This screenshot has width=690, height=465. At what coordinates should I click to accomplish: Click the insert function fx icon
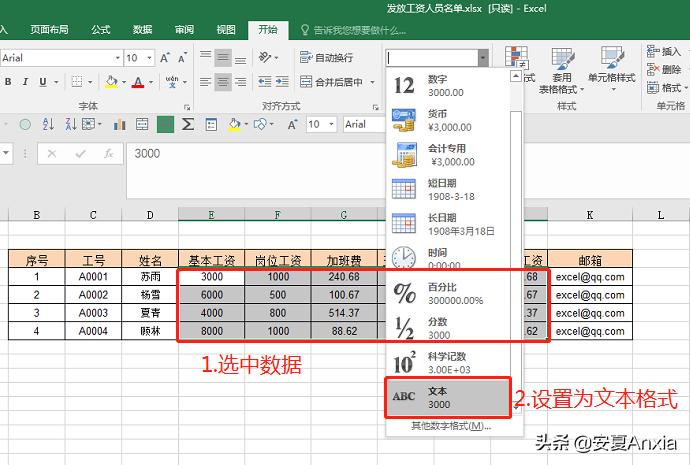108,154
